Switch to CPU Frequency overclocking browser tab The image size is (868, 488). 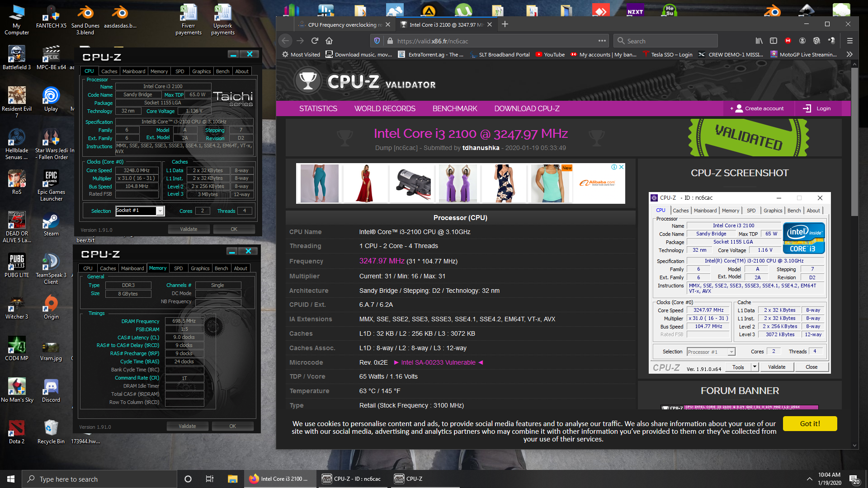point(344,24)
